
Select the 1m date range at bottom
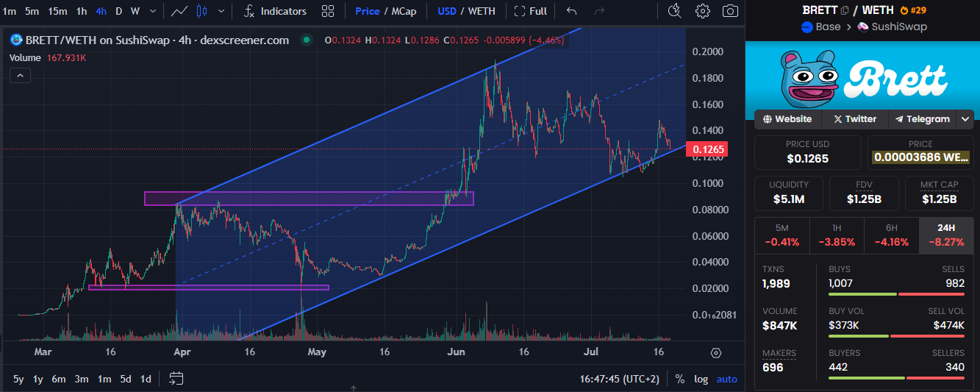click(x=104, y=379)
